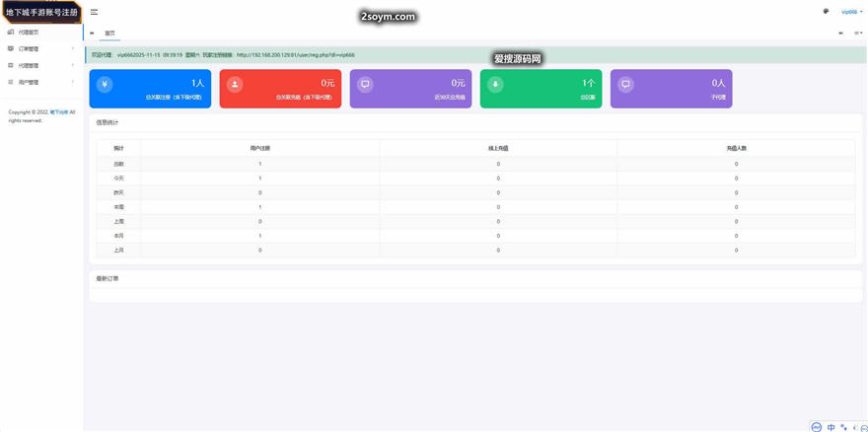Open the vip666 user dropdown
The image size is (868, 432).
coord(851,12)
